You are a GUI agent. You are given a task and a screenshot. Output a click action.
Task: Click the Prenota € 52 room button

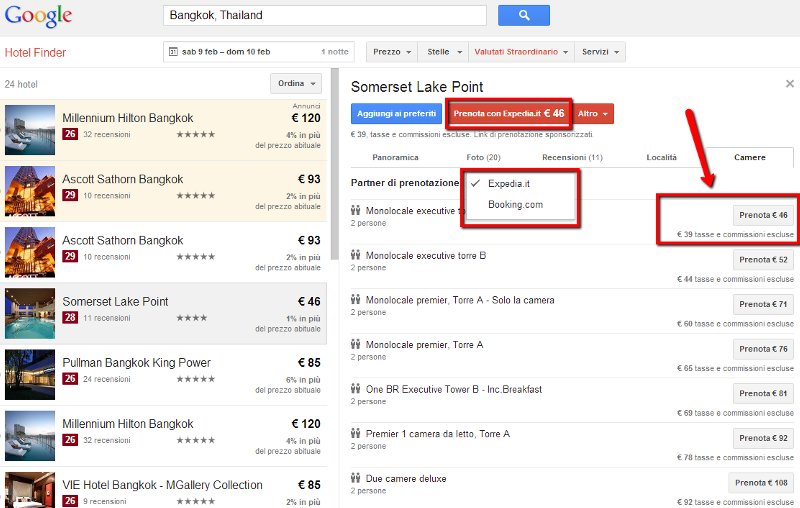pyautogui.click(x=763, y=260)
